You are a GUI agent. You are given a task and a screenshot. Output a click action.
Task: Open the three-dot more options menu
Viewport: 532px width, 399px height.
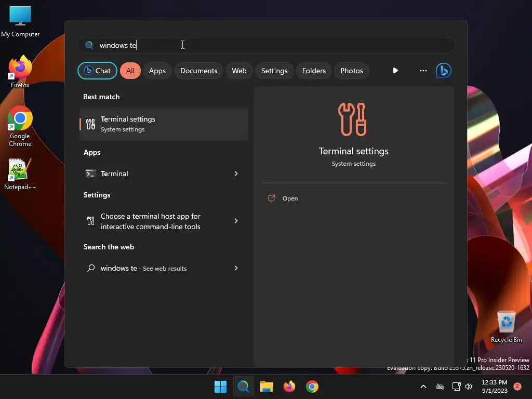[x=423, y=71]
